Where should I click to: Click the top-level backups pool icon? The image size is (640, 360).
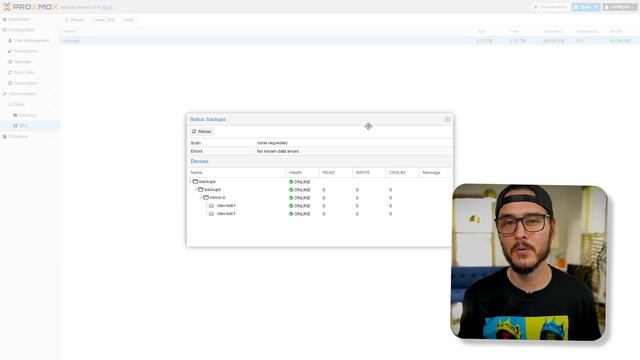(195, 182)
